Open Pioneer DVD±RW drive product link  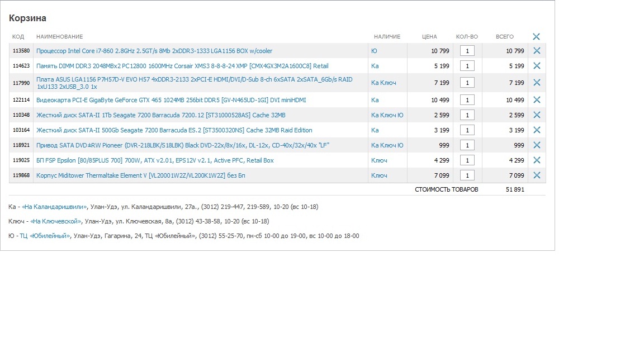183,145
